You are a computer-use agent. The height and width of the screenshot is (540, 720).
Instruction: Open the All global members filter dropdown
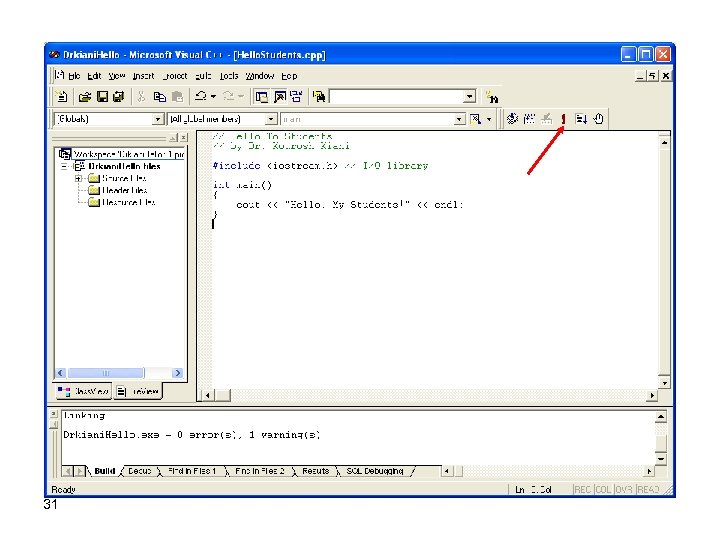click(x=271, y=119)
